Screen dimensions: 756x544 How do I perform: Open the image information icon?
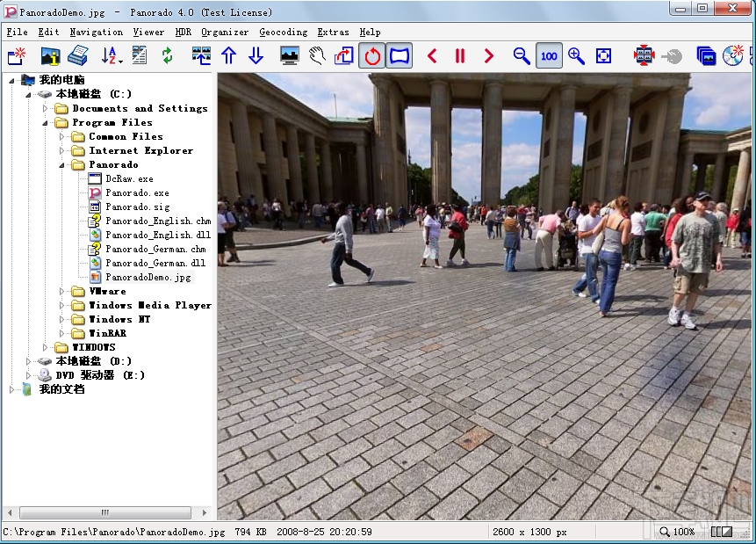50,56
